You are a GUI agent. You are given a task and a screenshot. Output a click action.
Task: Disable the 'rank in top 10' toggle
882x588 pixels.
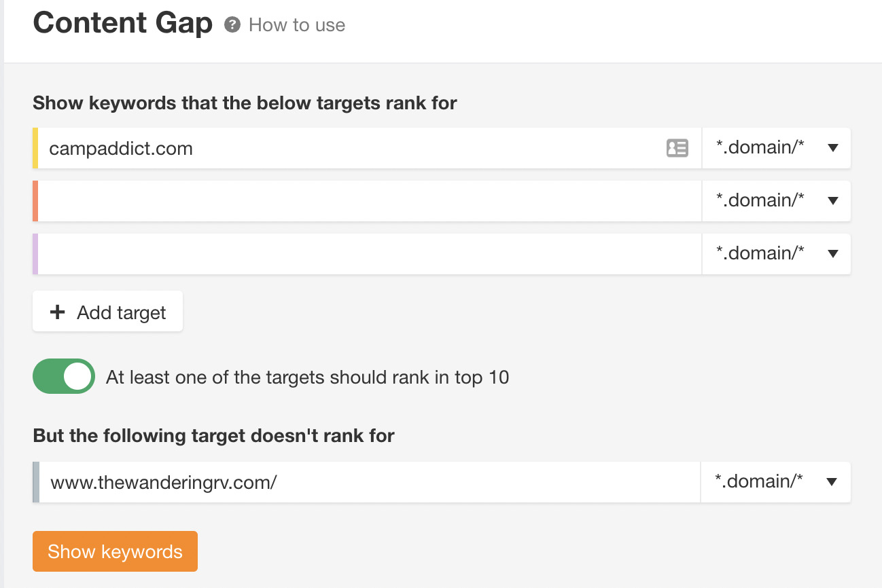click(x=63, y=376)
